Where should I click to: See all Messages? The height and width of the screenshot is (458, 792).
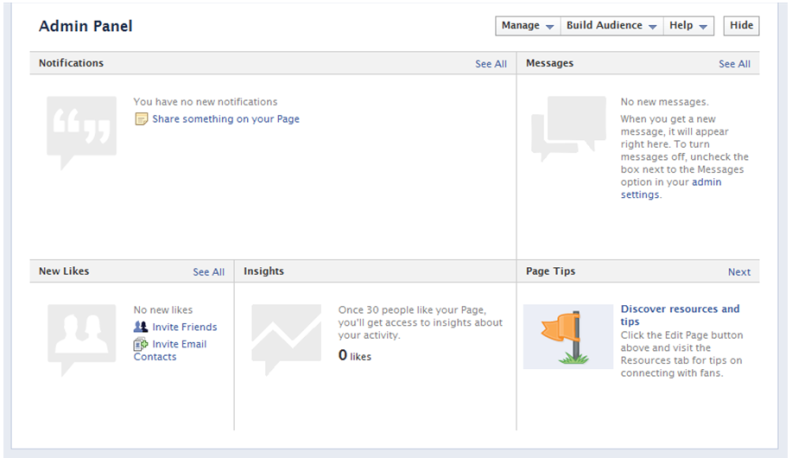pyautogui.click(x=734, y=64)
